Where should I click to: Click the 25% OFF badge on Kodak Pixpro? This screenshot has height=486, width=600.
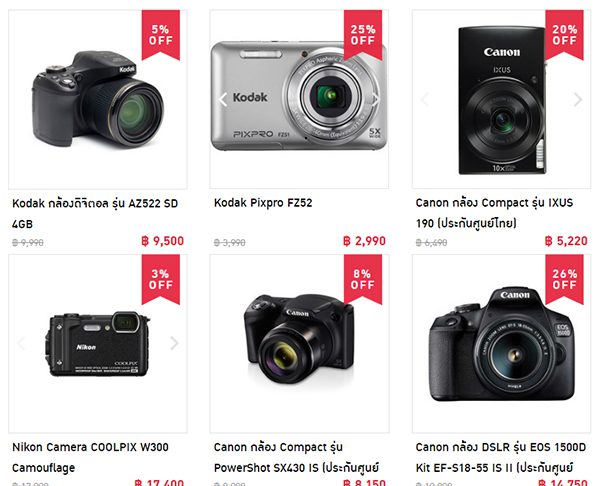[363, 35]
